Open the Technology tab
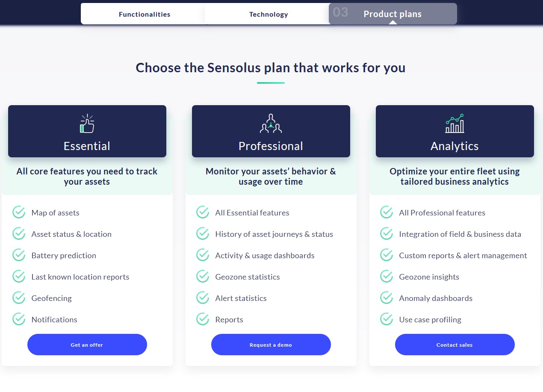The height and width of the screenshot is (392, 543). pyautogui.click(x=269, y=14)
